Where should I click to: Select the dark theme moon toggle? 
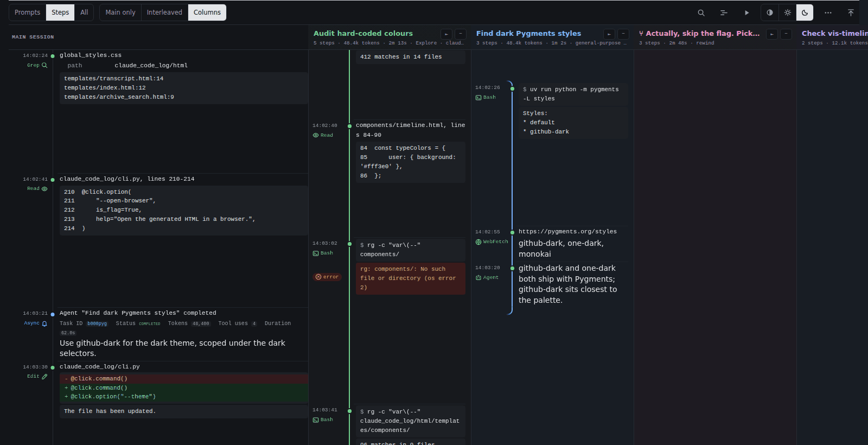[x=805, y=12]
